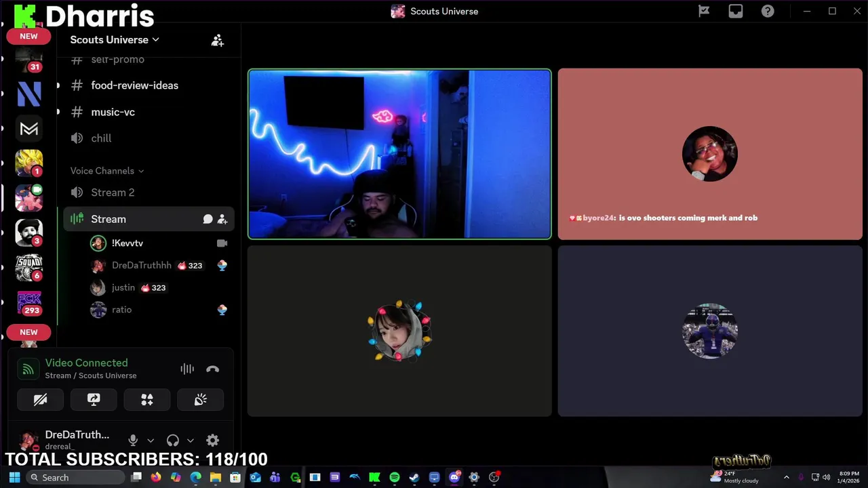868x488 pixels.
Task: Collapse the Voice Channels category
Action: coord(107,171)
